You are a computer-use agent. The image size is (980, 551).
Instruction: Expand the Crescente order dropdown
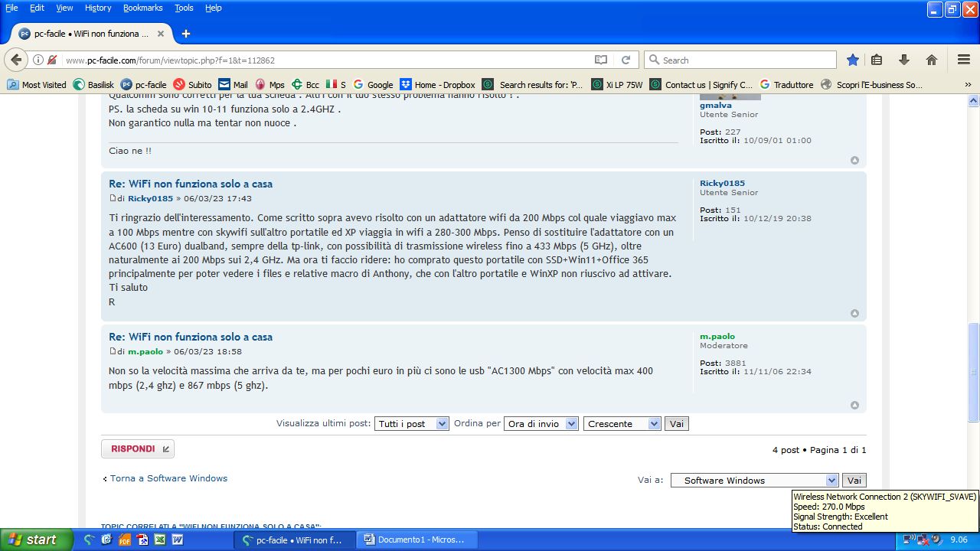[x=622, y=423]
